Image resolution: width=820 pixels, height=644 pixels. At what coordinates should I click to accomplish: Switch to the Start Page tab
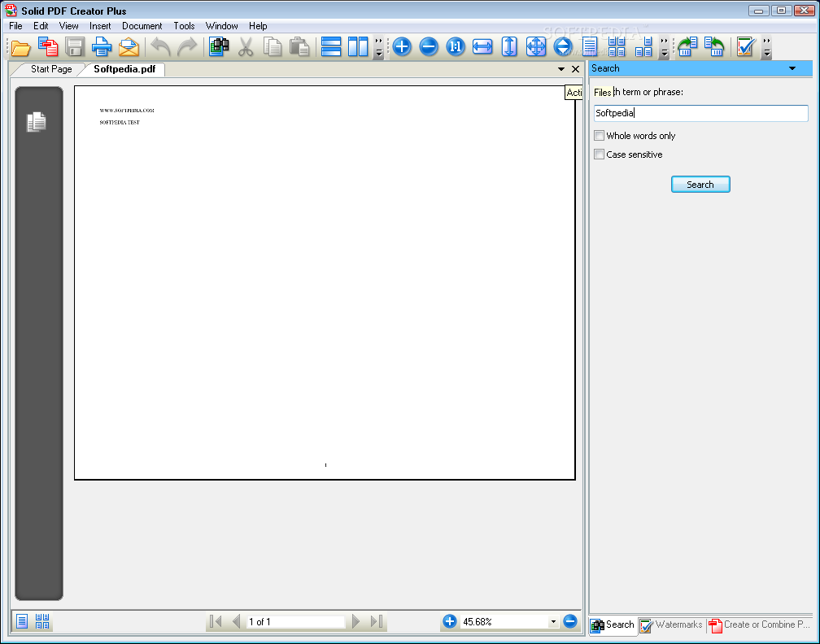51,69
